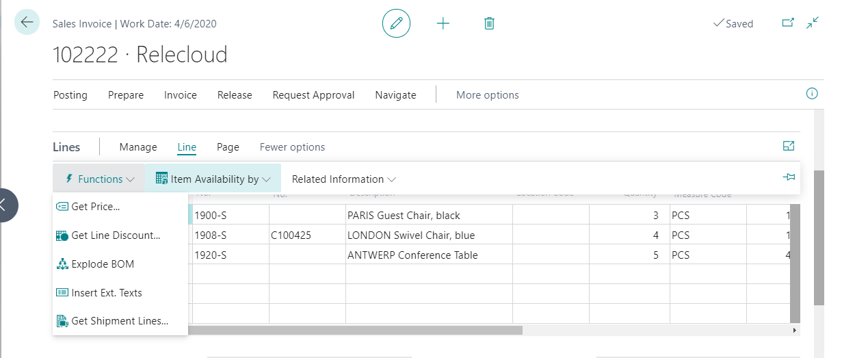Select Get Price from Functions menu
This screenshot has height=358, width=868.
(95, 207)
